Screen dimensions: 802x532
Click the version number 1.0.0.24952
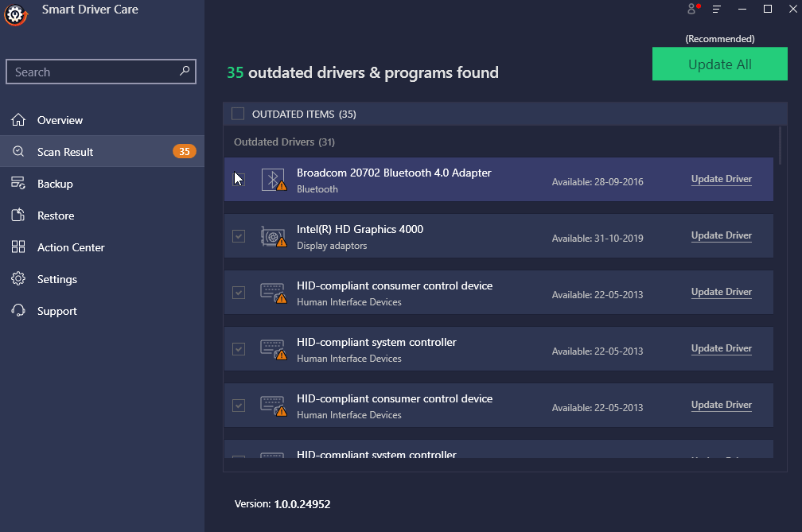coord(302,504)
